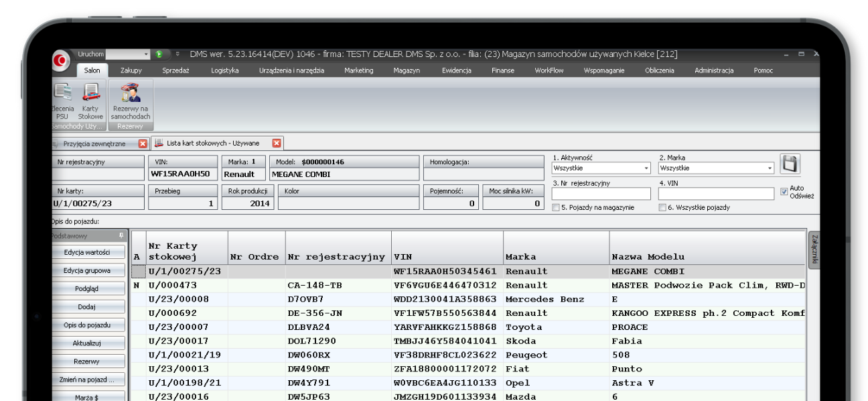This screenshot has width=868, height=401.
Task: Click the Opis do pojazdu button
Action: click(88, 325)
